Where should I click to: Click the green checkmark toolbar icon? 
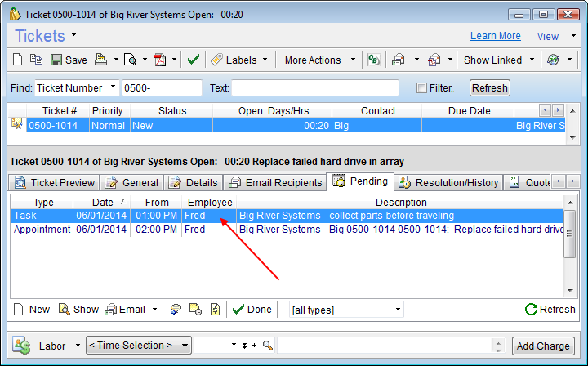(x=193, y=60)
